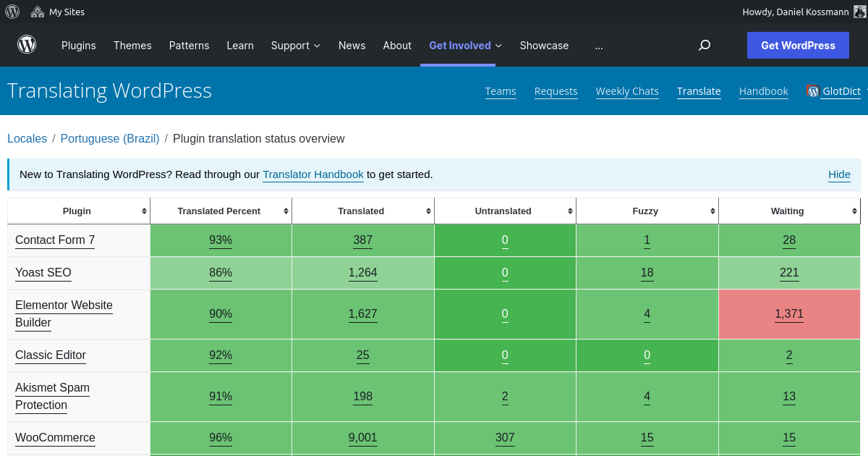The height and width of the screenshot is (456, 868).
Task: Click WooCommerce's 307 untranslated strings
Action: point(505,438)
